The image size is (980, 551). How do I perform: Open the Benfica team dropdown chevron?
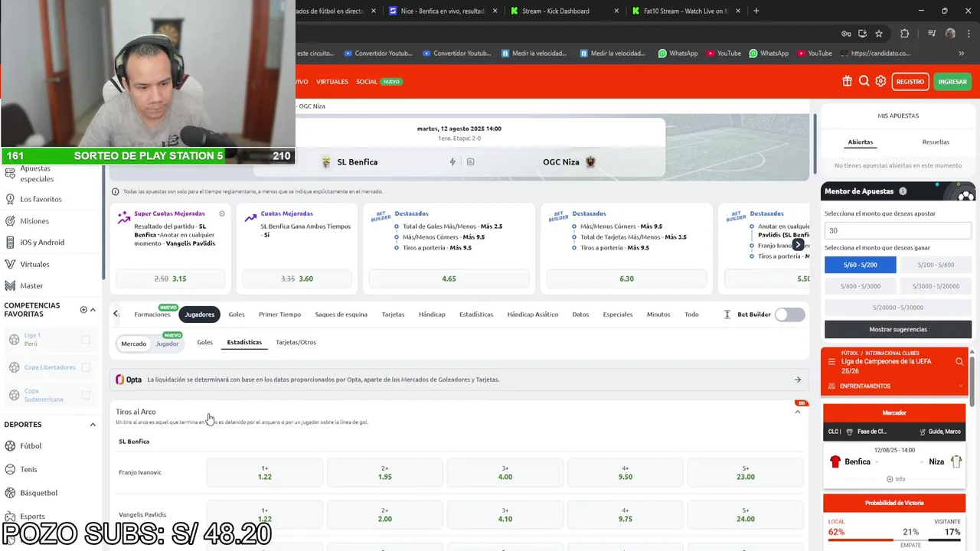(x=877, y=462)
